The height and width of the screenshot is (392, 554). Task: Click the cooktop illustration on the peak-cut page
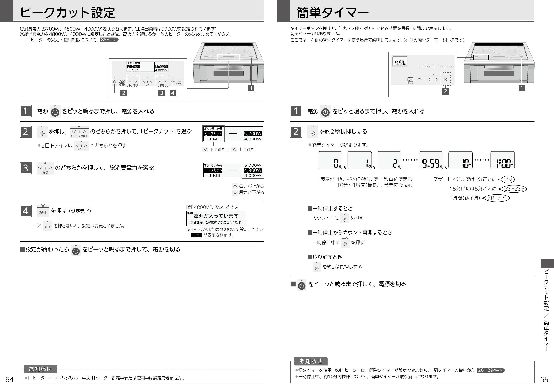(x=229, y=63)
